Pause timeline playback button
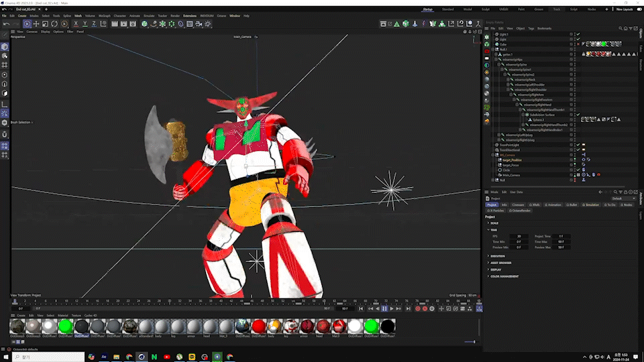Screen dimensions: 644x362 [384, 308]
